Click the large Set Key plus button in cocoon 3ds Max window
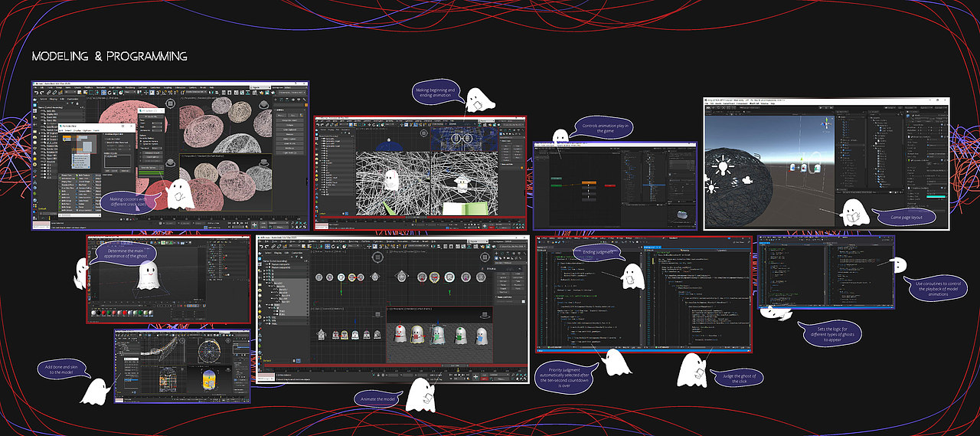This screenshot has width=980, height=436. [254, 225]
